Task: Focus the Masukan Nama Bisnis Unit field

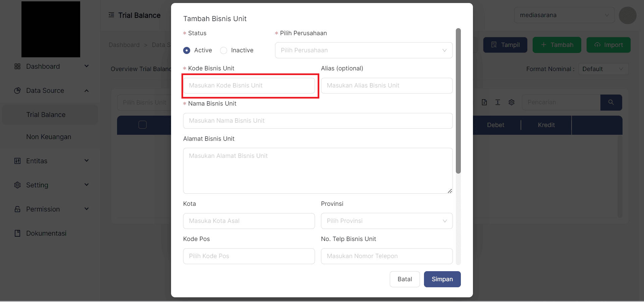Action: tap(318, 121)
